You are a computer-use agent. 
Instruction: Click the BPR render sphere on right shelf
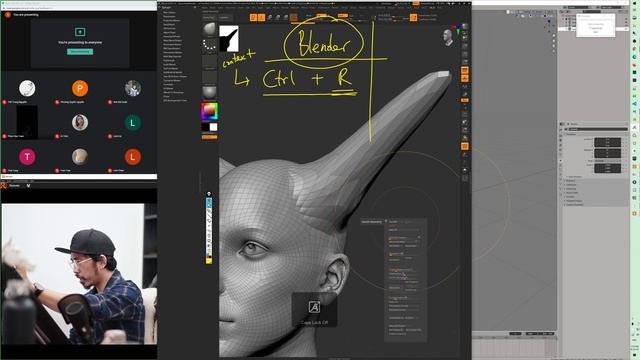(464, 27)
